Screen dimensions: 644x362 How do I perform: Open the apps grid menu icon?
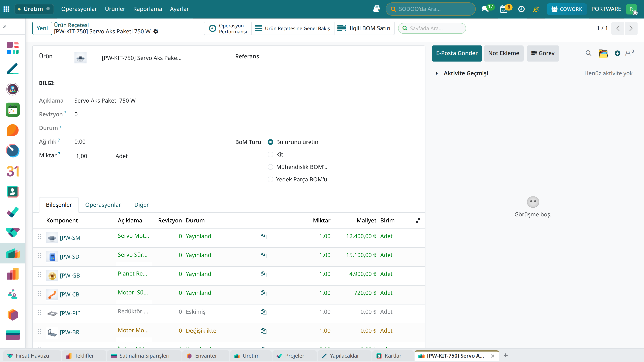click(x=6, y=9)
